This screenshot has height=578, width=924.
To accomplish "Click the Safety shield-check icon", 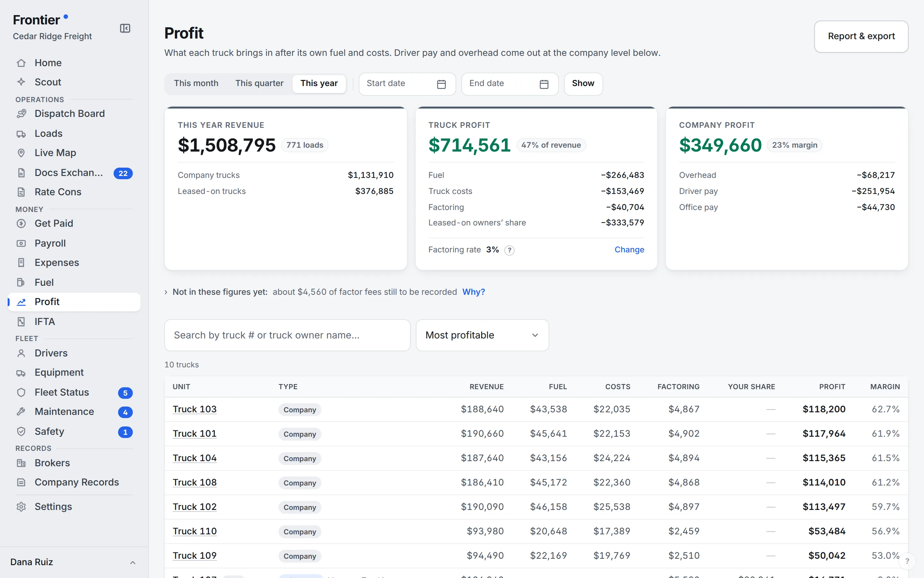I will pos(21,432).
